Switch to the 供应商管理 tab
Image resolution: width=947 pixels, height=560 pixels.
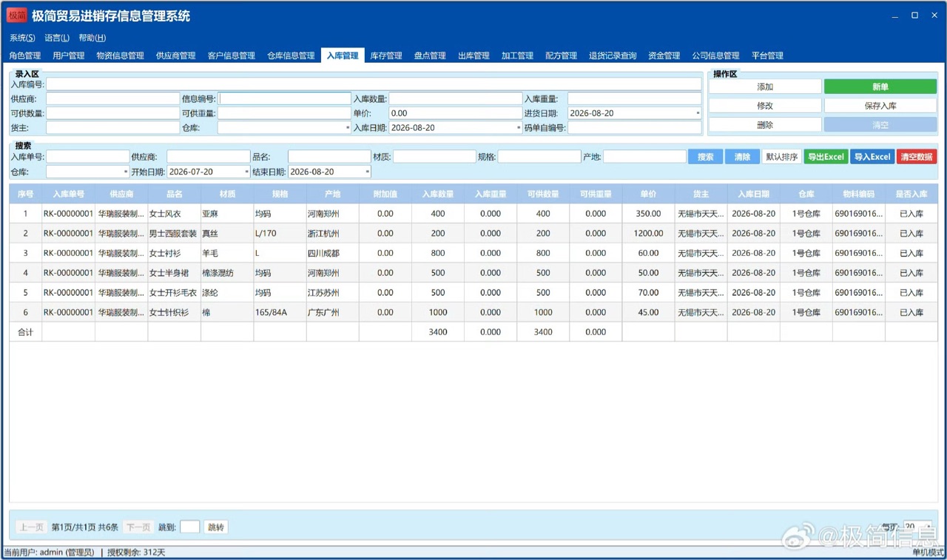click(x=176, y=55)
